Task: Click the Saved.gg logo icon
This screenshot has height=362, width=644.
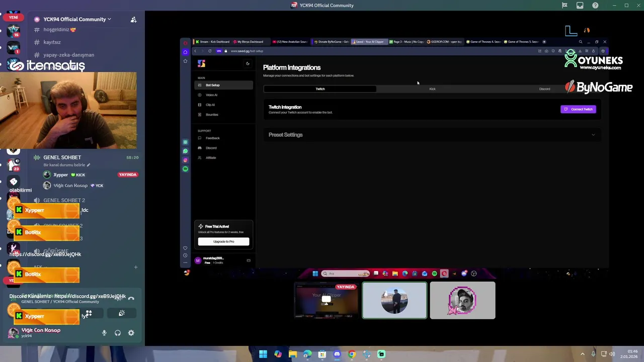Action: (201, 63)
